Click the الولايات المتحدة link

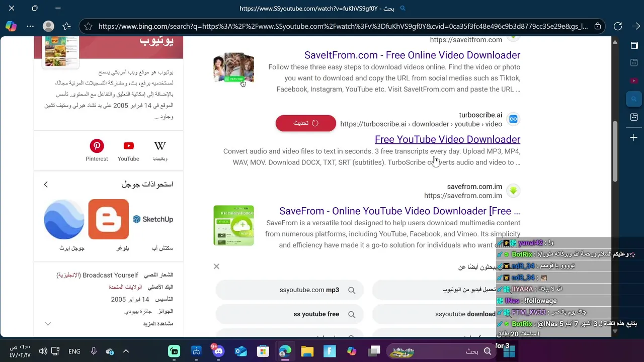tap(125, 287)
